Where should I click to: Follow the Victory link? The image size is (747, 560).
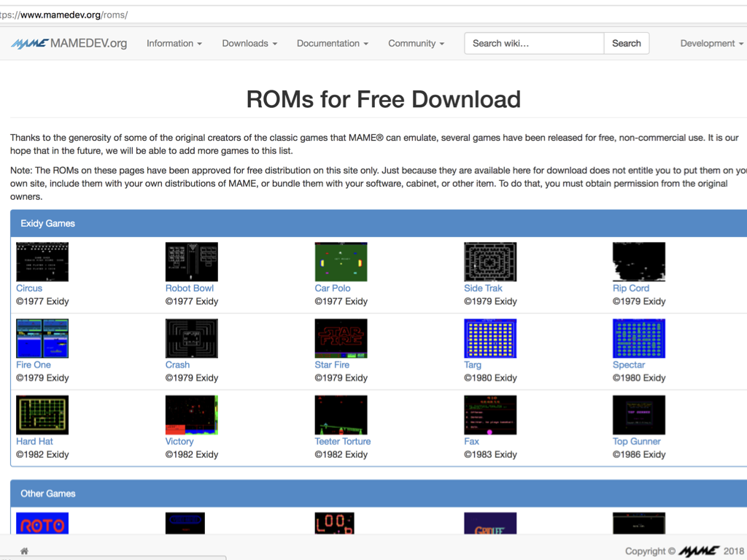[x=179, y=441]
